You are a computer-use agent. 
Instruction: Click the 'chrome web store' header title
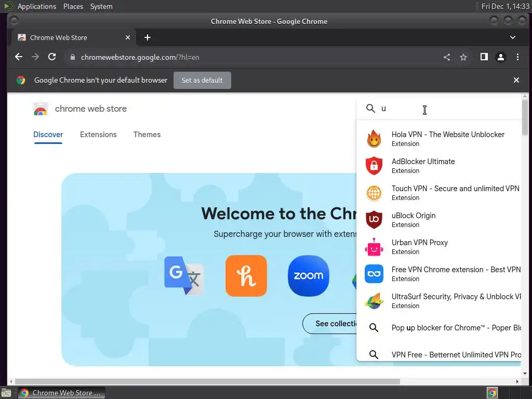point(91,109)
